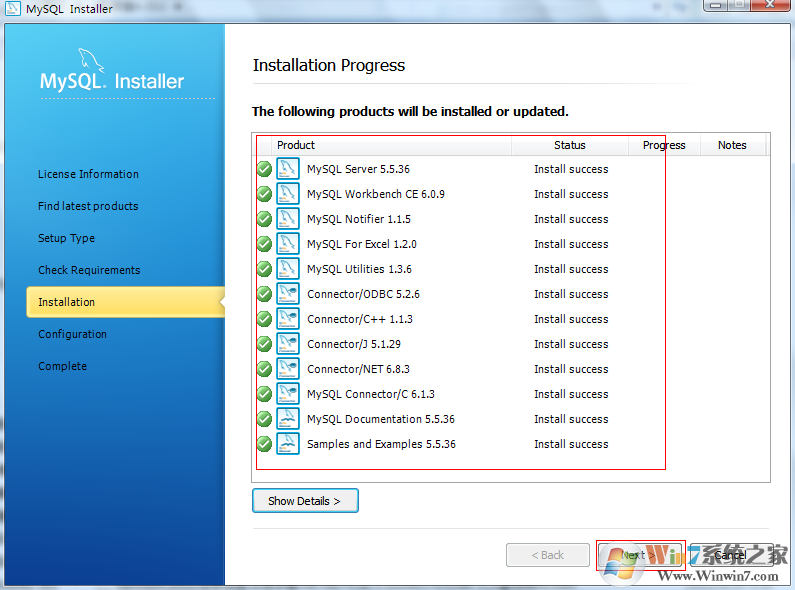Viewport: 795px width, 590px height.
Task: Select the Connector/ODBC 5.2.6 row text
Action: 363,294
